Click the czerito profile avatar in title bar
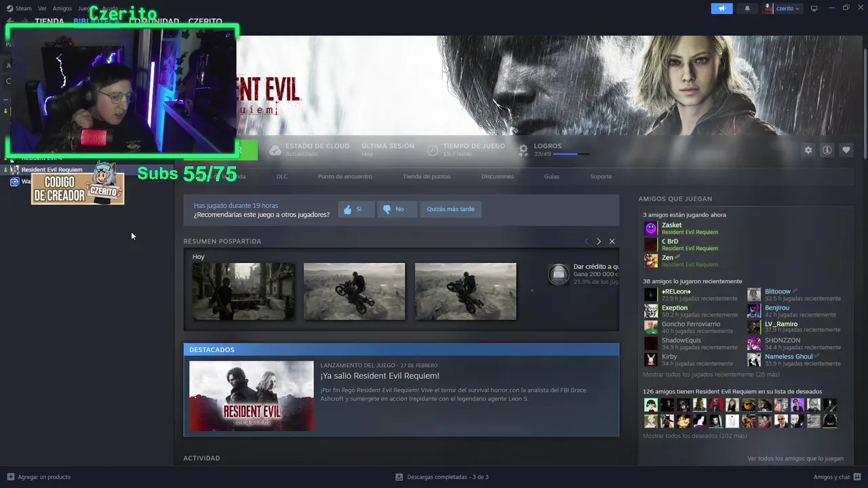Image resolution: width=868 pixels, height=488 pixels. point(768,8)
